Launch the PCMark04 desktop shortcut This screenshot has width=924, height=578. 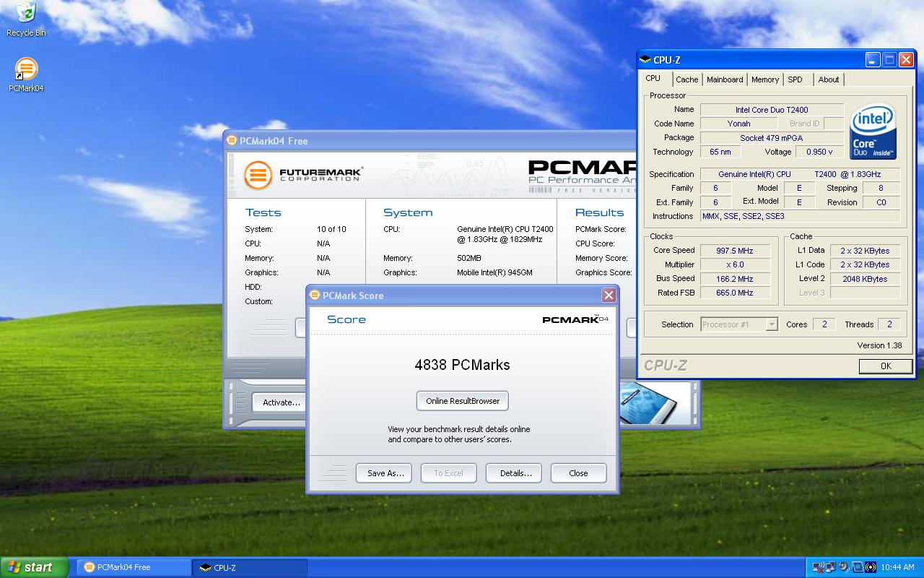coord(26,75)
